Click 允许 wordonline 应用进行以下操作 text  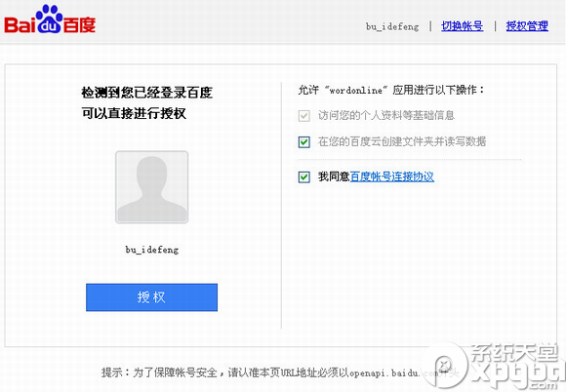[x=391, y=90]
